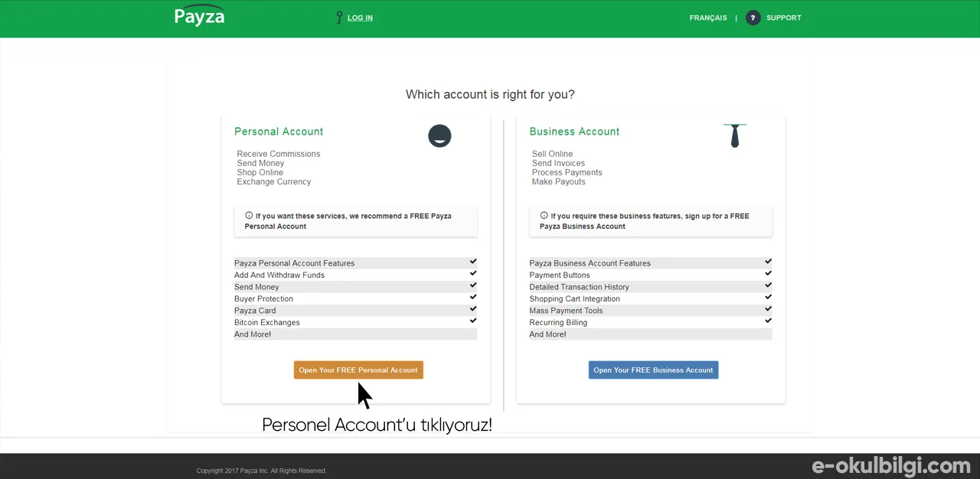Image resolution: width=980 pixels, height=479 pixels.
Task: Click the checkmark beside Payment Buttons
Action: [x=768, y=273]
